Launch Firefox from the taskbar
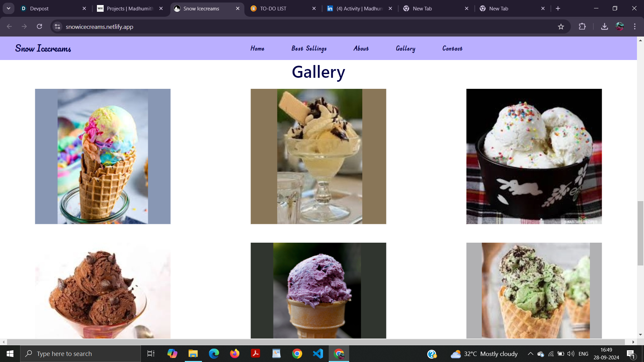 click(x=235, y=354)
